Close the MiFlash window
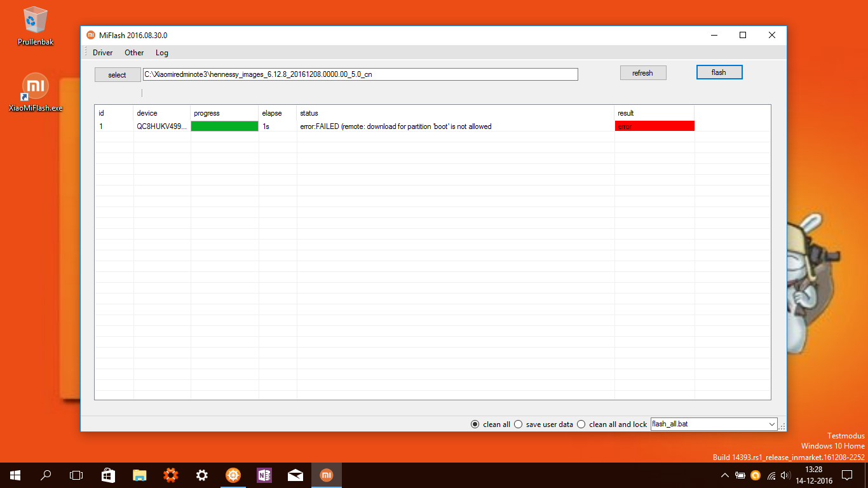 tap(772, 36)
